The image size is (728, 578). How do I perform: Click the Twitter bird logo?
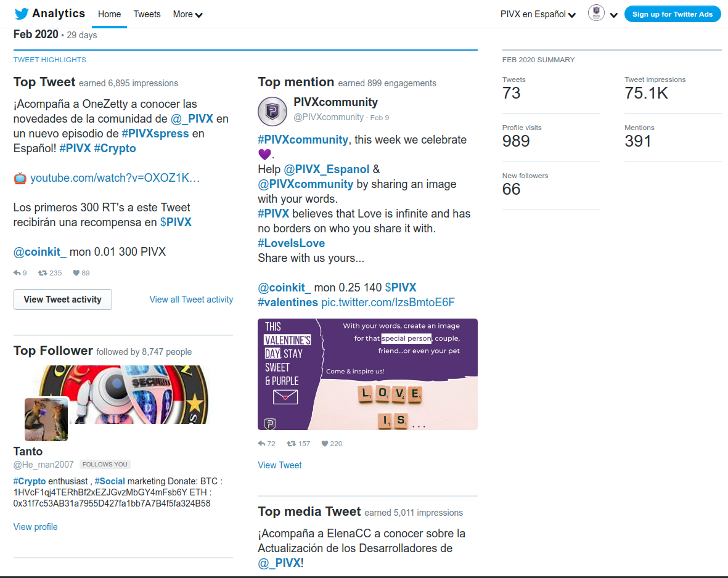[22, 14]
